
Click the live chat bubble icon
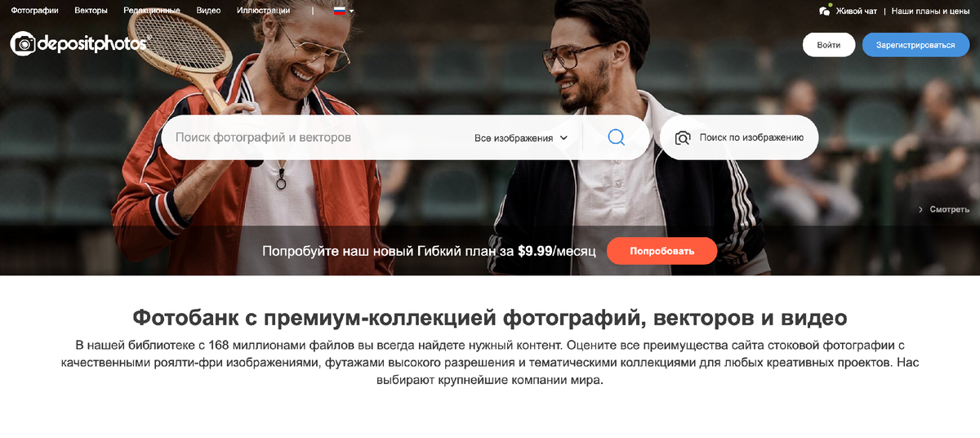click(x=825, y=11)
